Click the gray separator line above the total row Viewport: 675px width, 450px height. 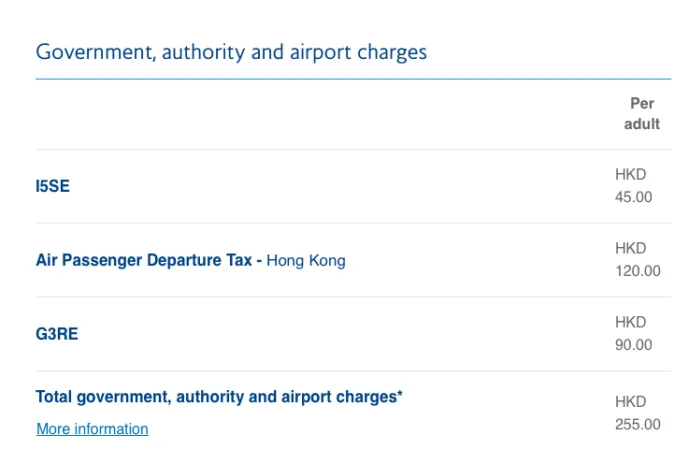tap(353, 371)
